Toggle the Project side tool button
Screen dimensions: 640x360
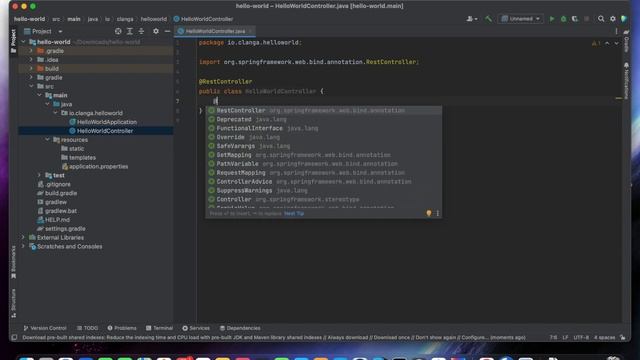tap(13, 41)
